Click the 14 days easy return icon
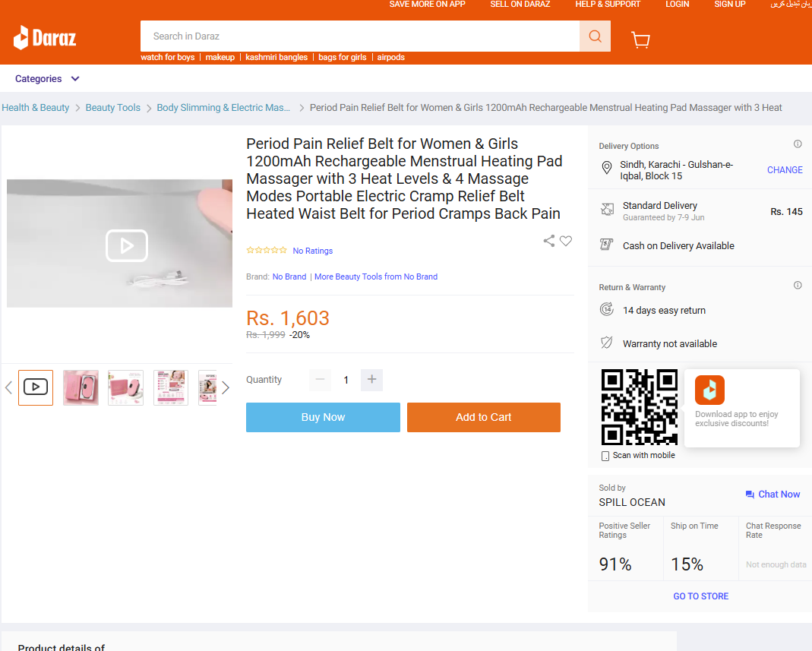The height and width of the screenshot is (651, 812). click(606, 310)
